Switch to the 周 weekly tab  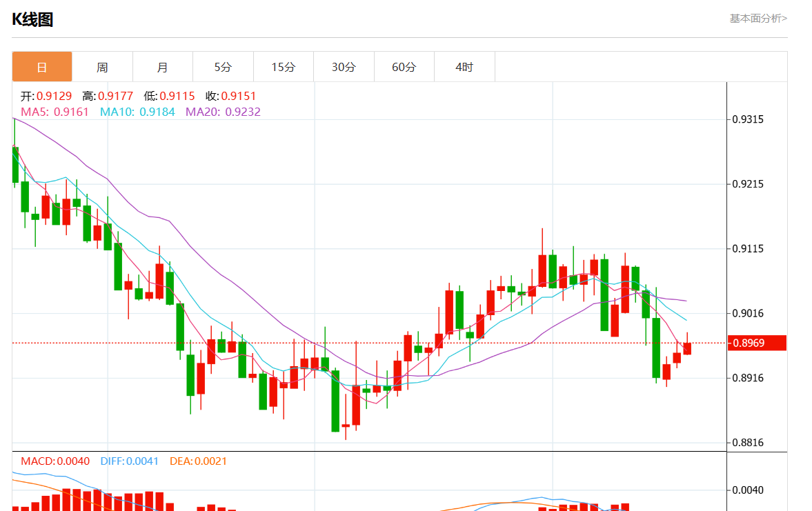(103, 67)
